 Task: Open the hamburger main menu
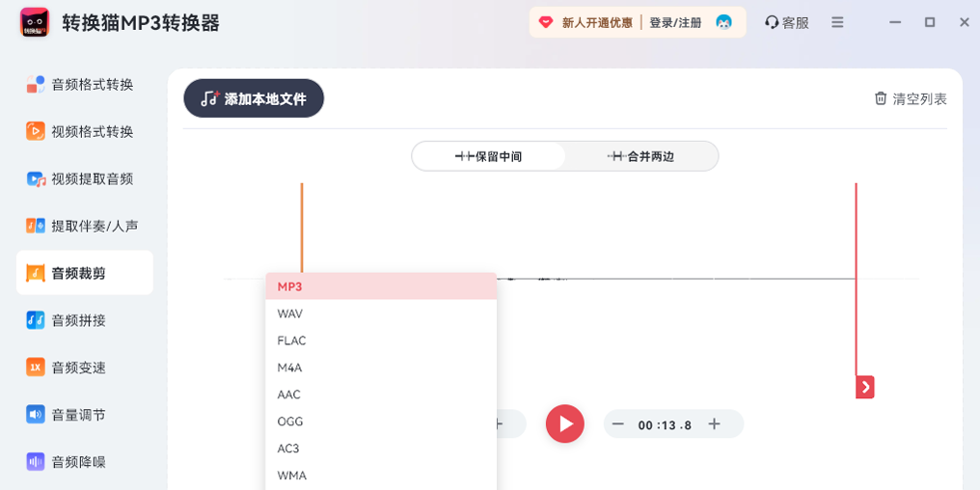[837, 22]
